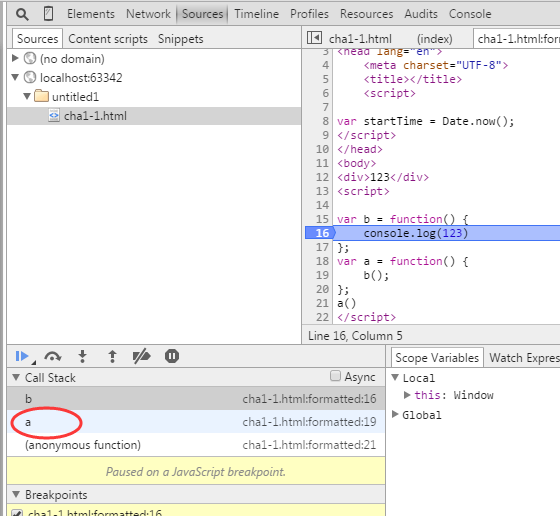This screenshot has width=560, height=516.
Task: Click the <div>123</div> code line
Action: [x=382, y=177]
